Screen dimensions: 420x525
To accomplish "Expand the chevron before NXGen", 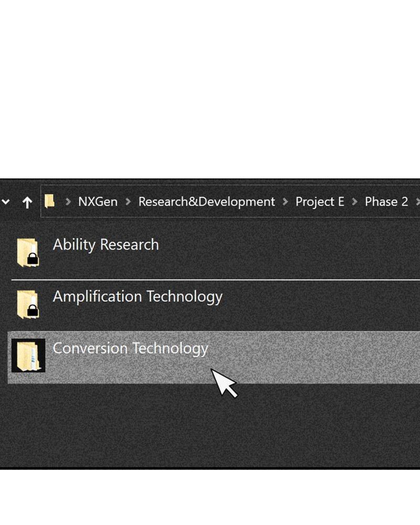I will click(68, 202).
